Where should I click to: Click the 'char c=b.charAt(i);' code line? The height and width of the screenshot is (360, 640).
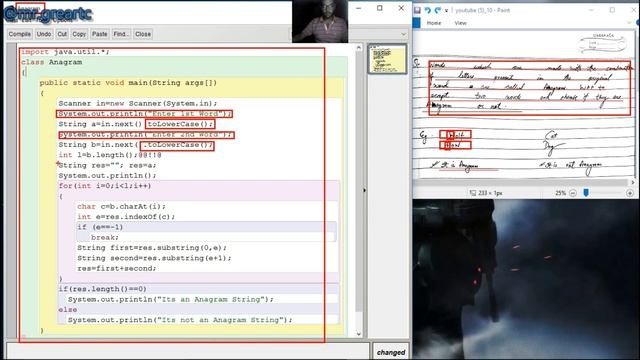coord(121,207)
